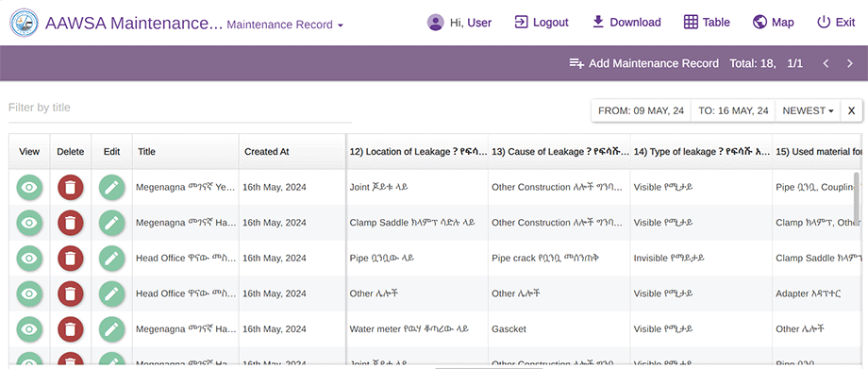
Task: Click the Delete column header
Action: coord(71,151)
